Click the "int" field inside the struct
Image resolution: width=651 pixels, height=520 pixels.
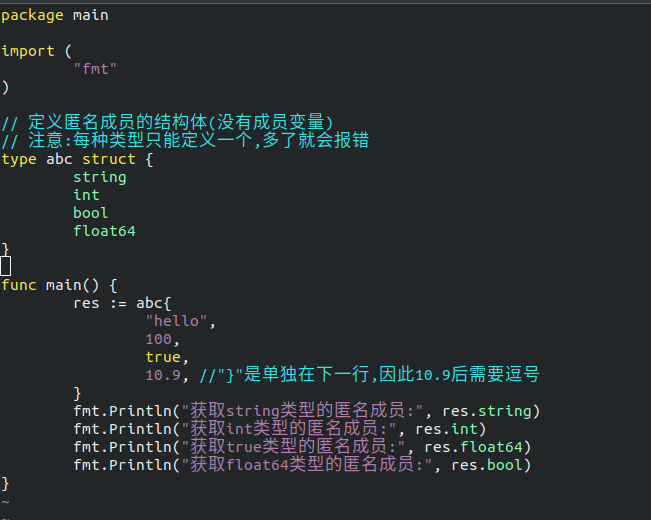pos(86,195)
